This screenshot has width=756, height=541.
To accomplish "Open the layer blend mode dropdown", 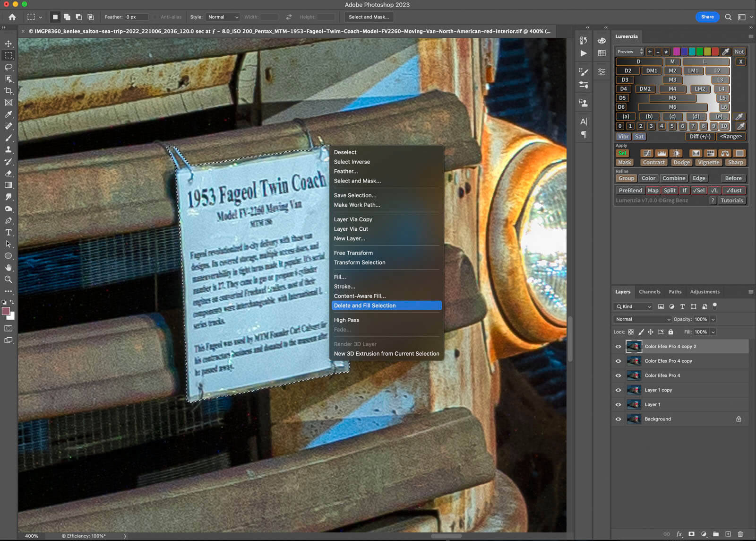I will point(642,319).
